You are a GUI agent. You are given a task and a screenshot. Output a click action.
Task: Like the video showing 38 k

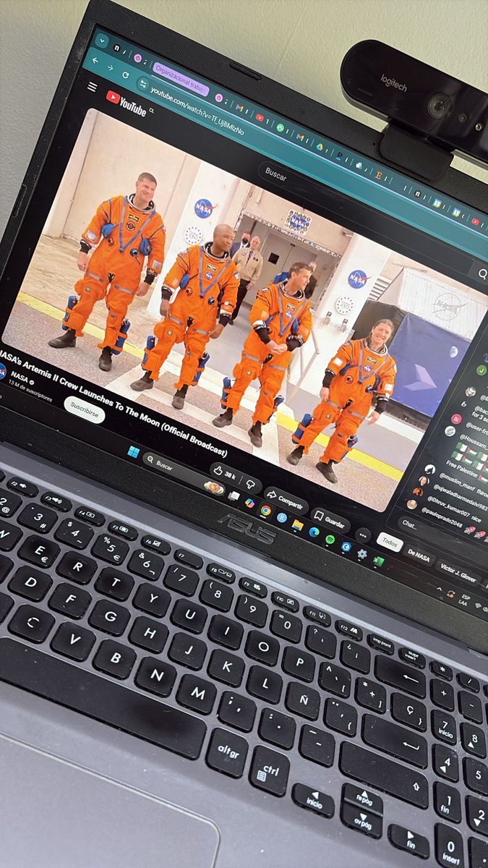click(x=225, y=473)
